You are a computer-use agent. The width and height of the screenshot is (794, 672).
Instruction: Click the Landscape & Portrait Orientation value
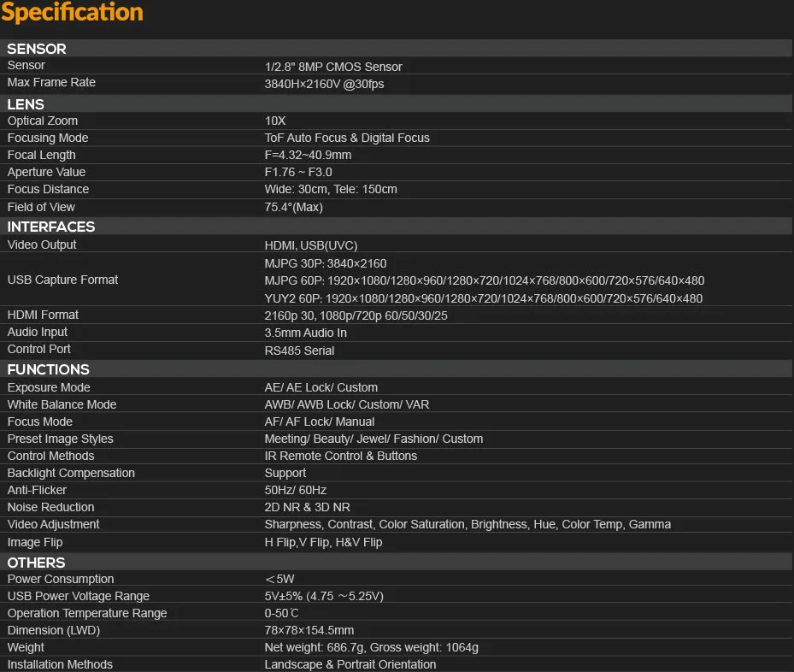(350, 664)
